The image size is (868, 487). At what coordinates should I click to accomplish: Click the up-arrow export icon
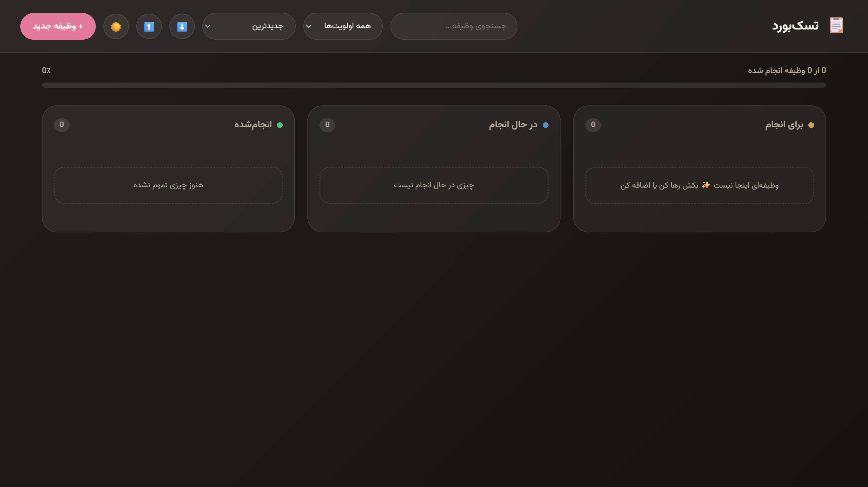[149, 26]
